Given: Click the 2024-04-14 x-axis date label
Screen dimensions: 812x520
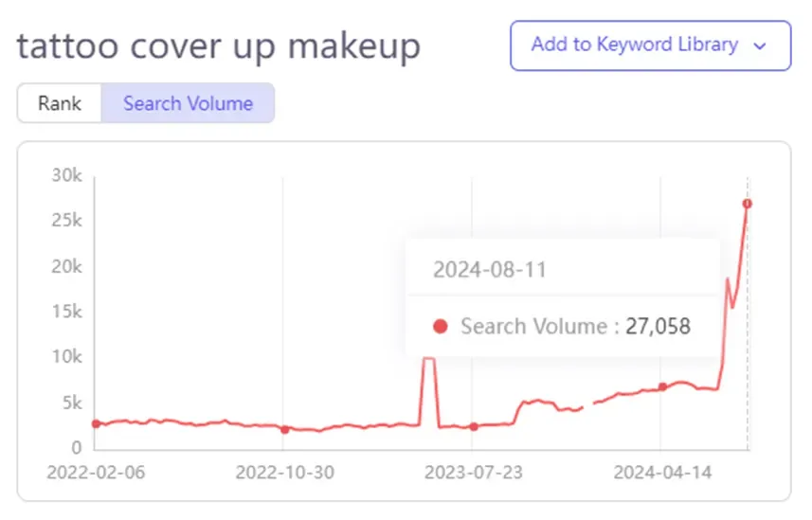Looking at the screenshot, I should pos(662,473).
